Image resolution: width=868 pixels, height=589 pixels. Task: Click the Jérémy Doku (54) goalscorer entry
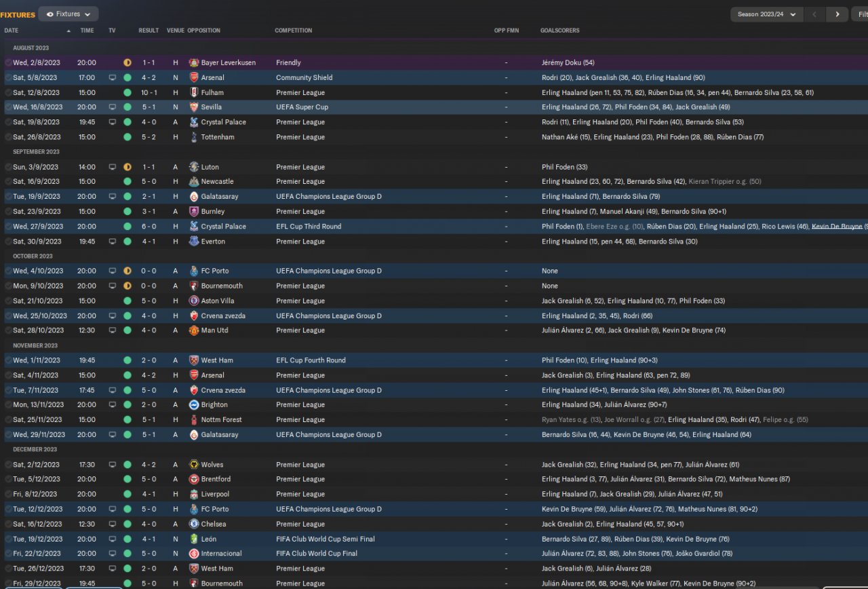568,62
